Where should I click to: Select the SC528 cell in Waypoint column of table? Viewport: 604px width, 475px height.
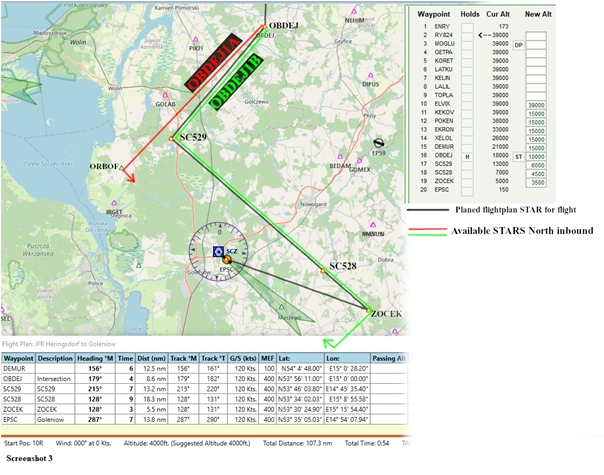click(18, 399)
